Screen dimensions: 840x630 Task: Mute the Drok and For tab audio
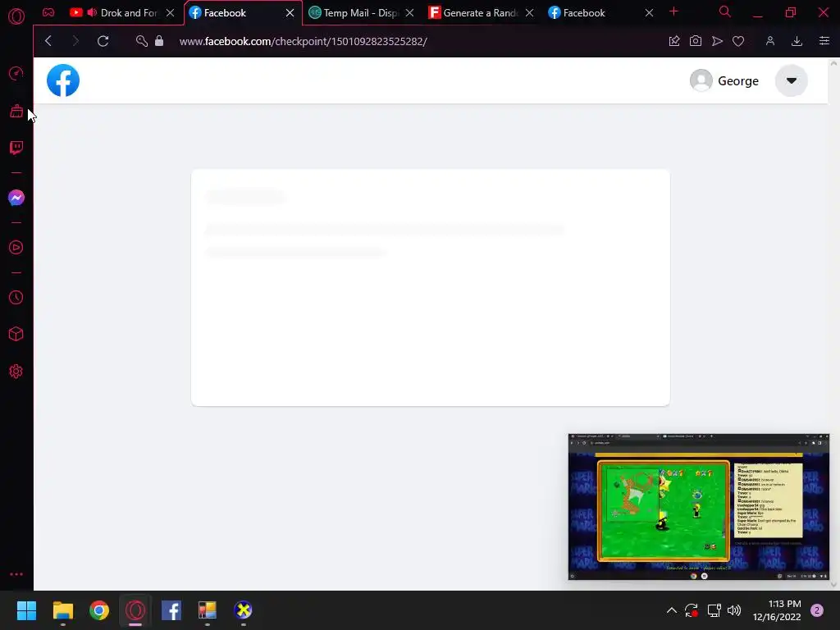tap(92, 12)
